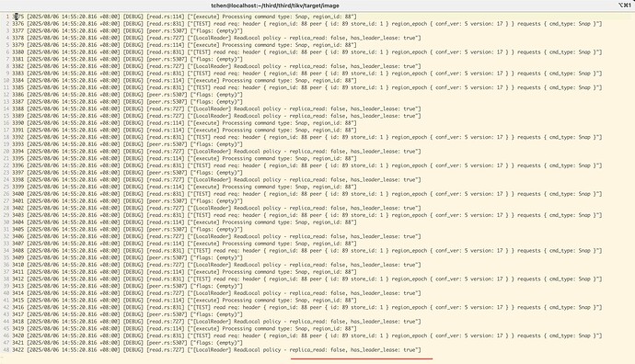The width and height of the screenshot is (635, 364).
Task: Click ReadLocal policy entry 3406
Action: tap(216, 236)
